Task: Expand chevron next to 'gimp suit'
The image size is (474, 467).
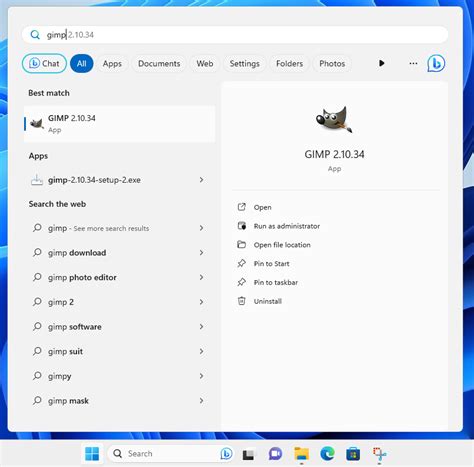Action: tap(201, 351)
